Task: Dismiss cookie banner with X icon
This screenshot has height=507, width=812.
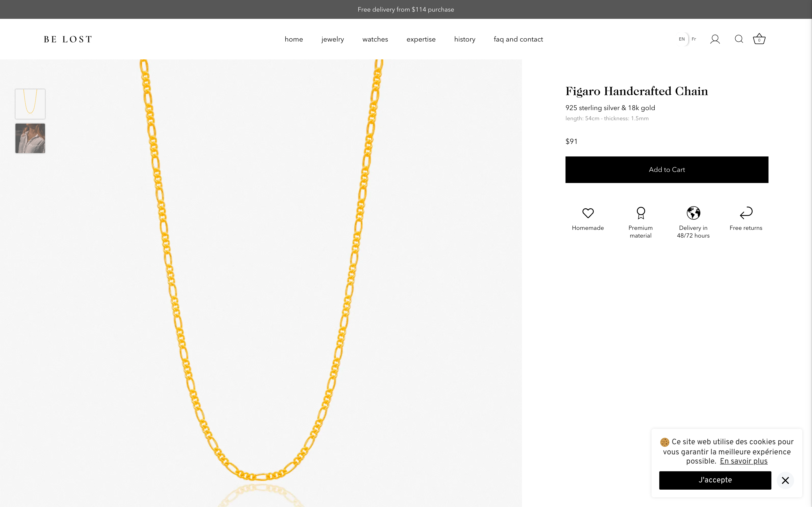Action: click(785, 480)
